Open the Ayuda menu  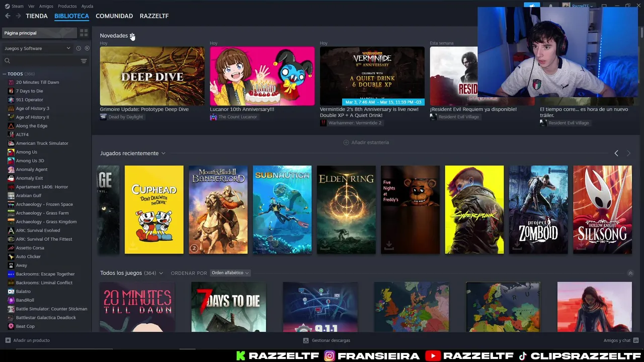(x=87, y=6)
